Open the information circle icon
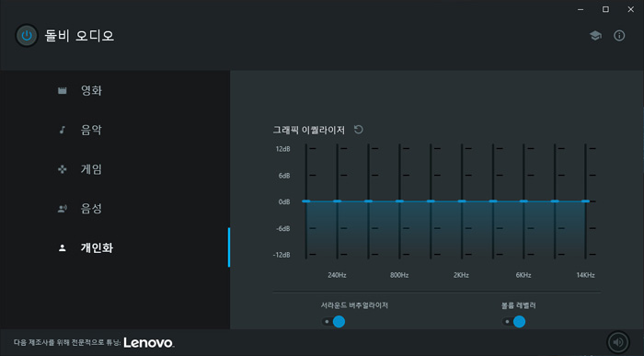 (x=619, y=36)
